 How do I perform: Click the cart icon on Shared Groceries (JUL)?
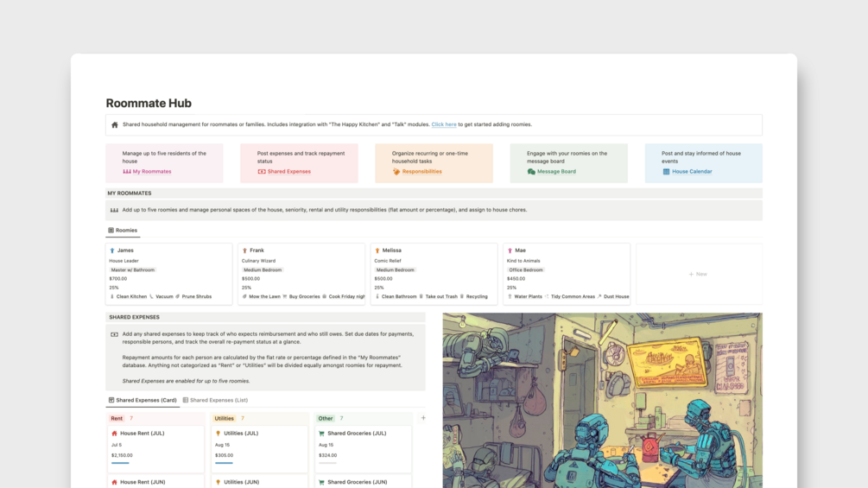click(321, 434)
